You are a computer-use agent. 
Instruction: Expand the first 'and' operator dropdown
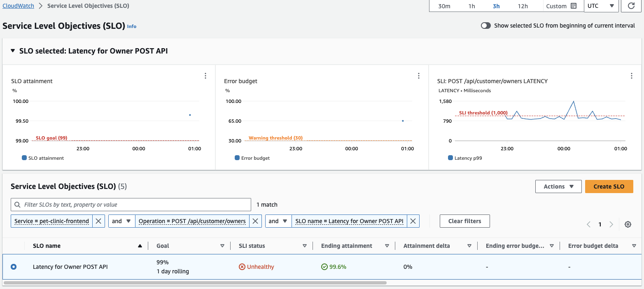(122, 221)
